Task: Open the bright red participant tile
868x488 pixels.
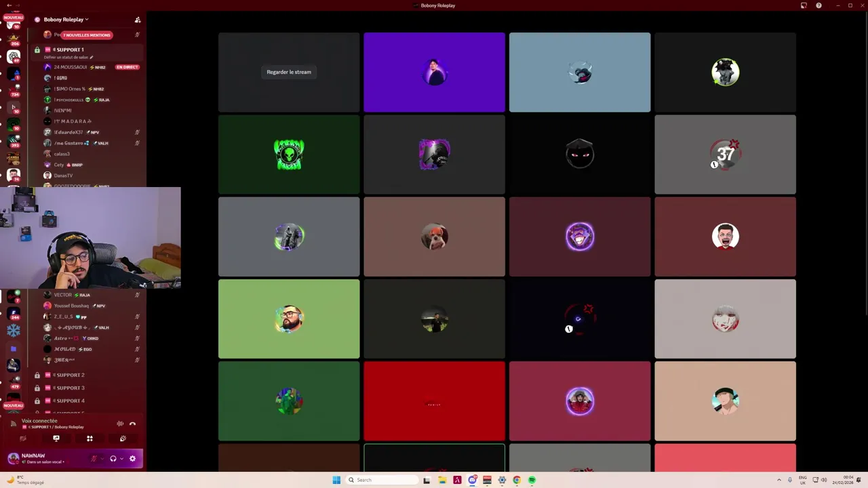Action: click(x=434, y=401)
